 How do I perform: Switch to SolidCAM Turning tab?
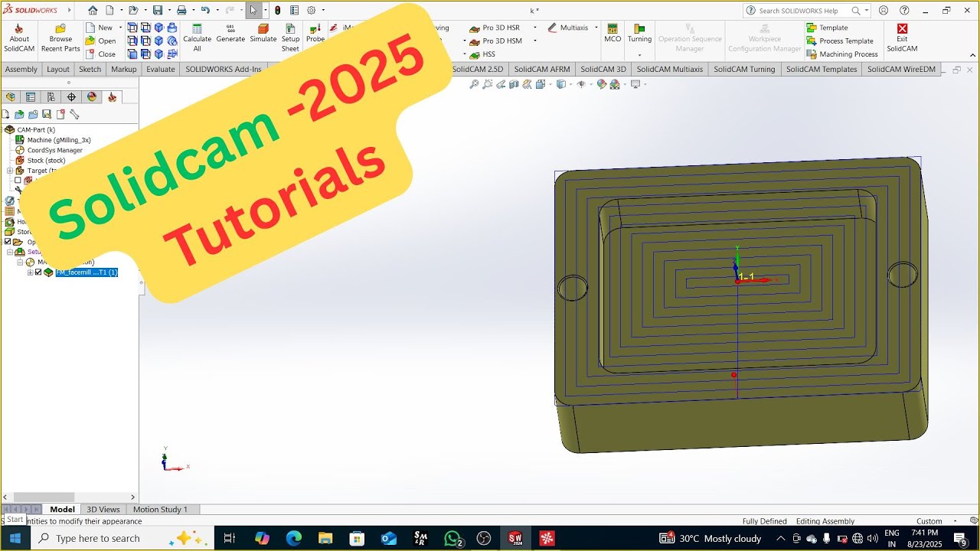click(x=744, y=69)
